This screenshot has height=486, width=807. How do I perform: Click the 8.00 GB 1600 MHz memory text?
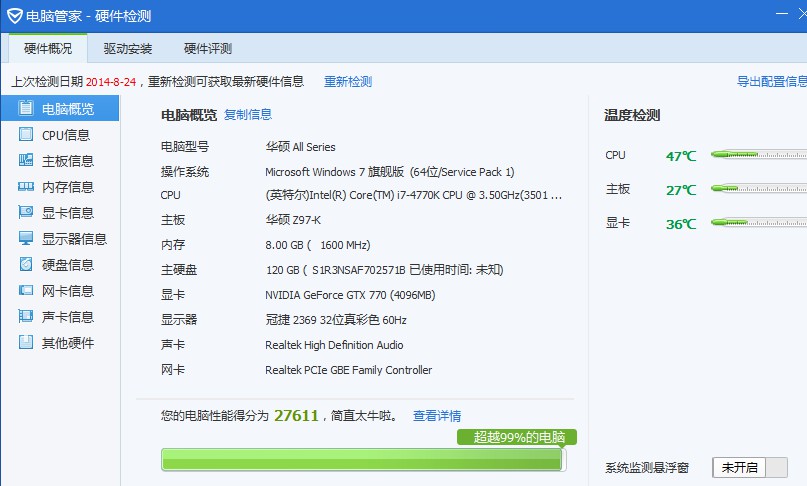(318, 245)
